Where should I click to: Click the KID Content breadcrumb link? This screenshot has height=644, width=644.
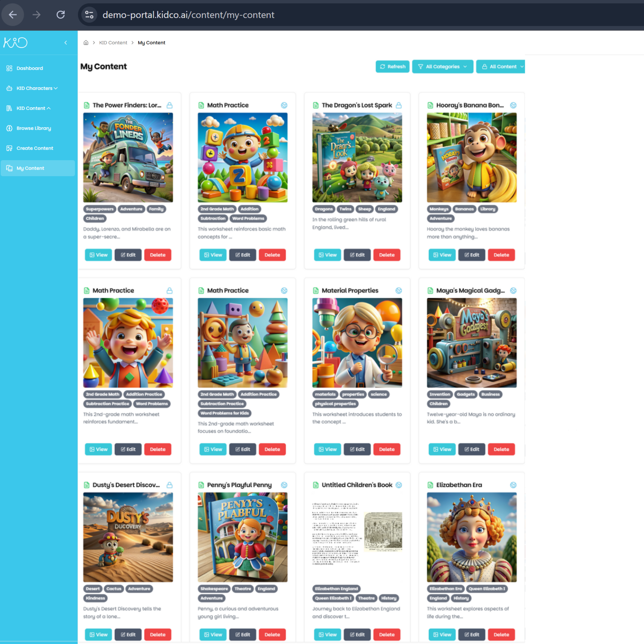[113, 43]
